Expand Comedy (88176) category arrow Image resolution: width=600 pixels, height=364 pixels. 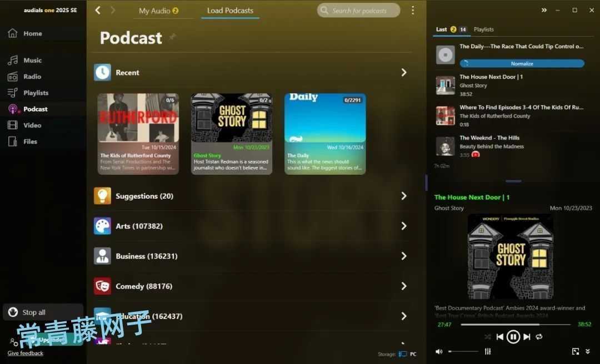click(x=404, y=286)
